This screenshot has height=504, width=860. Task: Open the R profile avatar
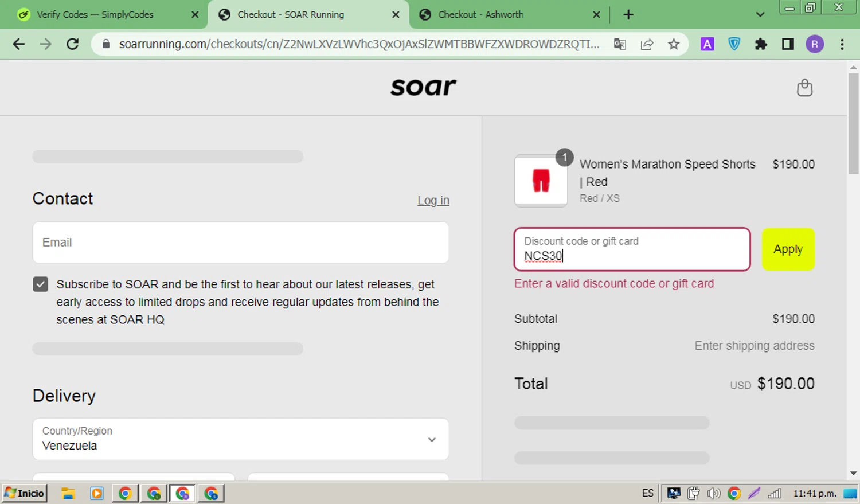pos(815,44)
